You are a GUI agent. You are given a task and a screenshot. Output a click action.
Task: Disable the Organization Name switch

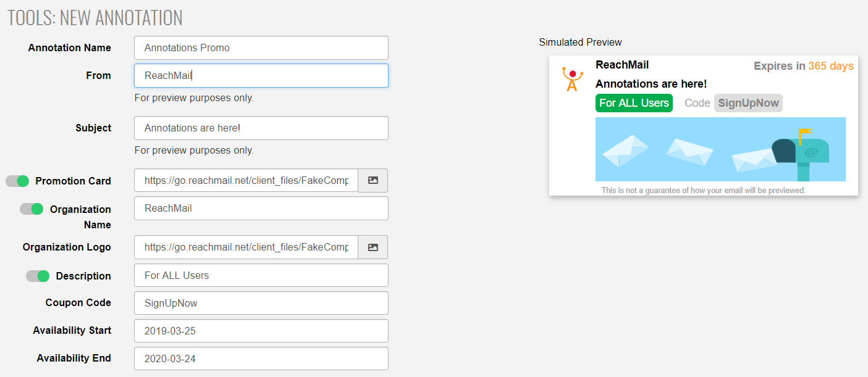(32, 209)
